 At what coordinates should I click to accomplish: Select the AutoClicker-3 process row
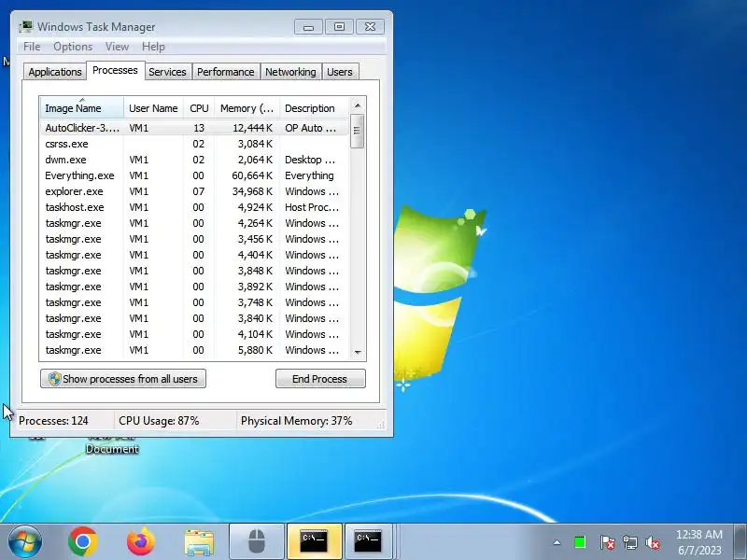[195, 128]
